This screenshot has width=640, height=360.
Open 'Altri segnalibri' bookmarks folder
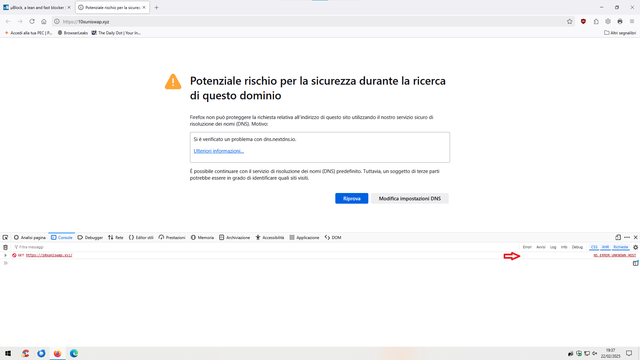tap(620, 33)
